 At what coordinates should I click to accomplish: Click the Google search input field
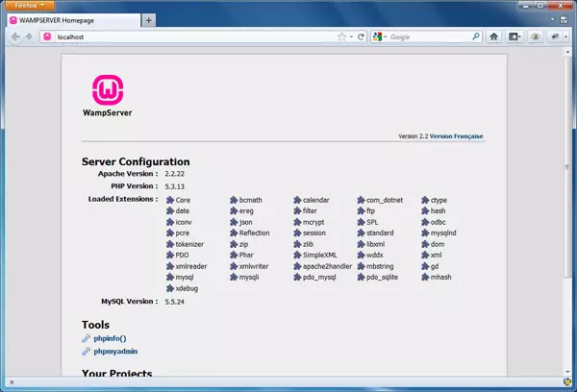pos(428,37)
